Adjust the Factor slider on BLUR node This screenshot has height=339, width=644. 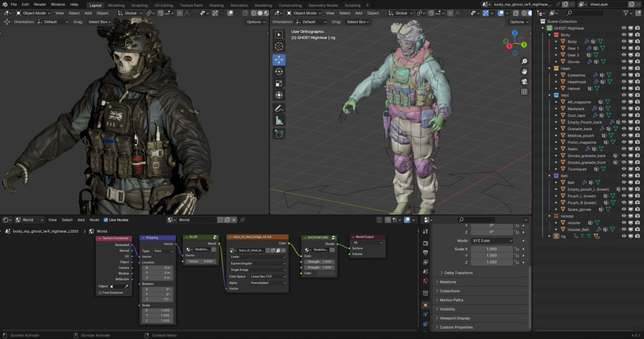point(201,261)
